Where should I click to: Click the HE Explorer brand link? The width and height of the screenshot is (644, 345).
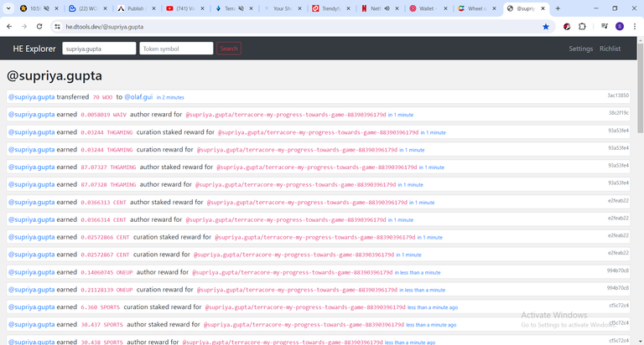34,49
